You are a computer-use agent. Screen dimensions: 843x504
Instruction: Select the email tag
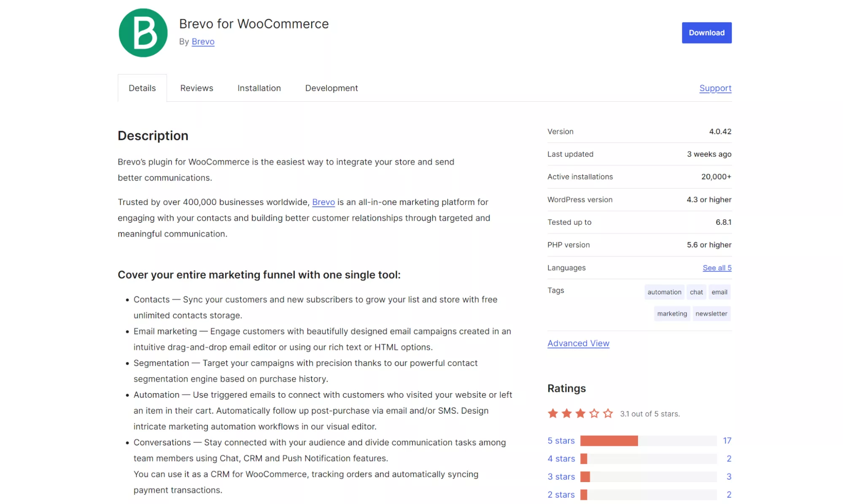pos(719,292)
